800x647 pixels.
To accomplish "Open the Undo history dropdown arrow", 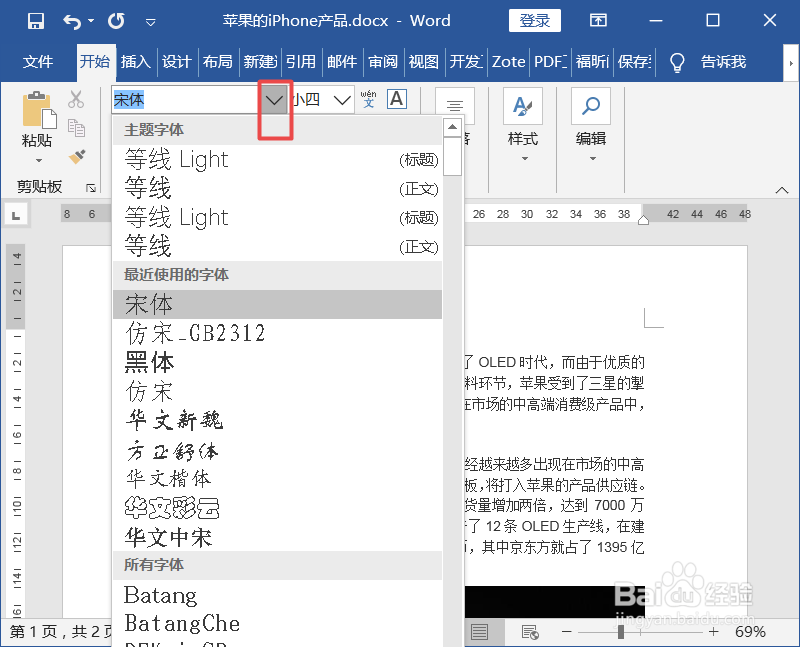I will click(x=91, y=21).
